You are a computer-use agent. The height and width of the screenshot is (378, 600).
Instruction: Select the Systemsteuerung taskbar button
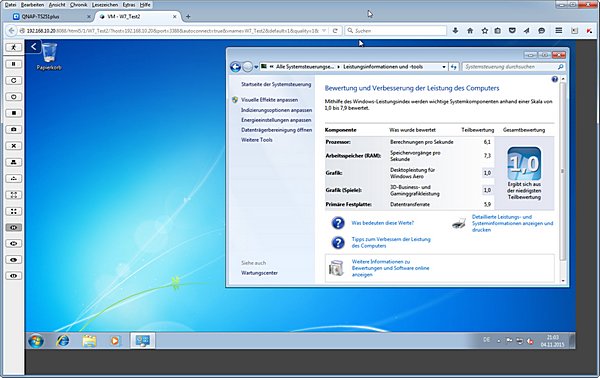coord(143,341)
